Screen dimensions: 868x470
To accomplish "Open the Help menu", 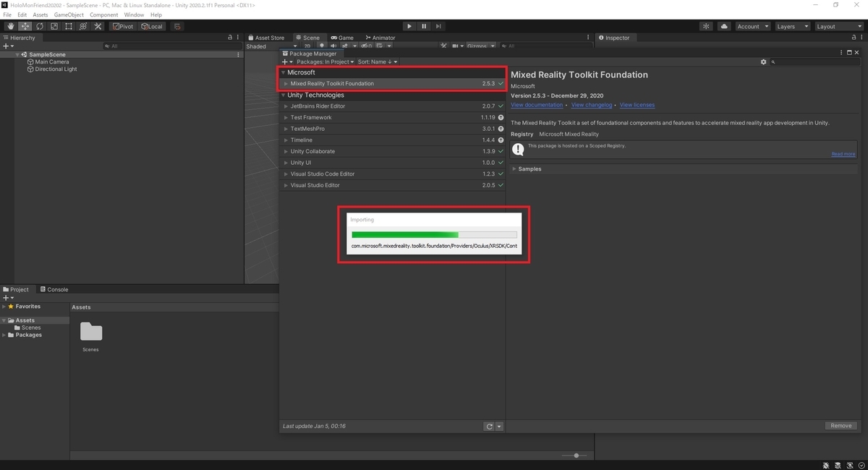I will (x=156, y=14).
